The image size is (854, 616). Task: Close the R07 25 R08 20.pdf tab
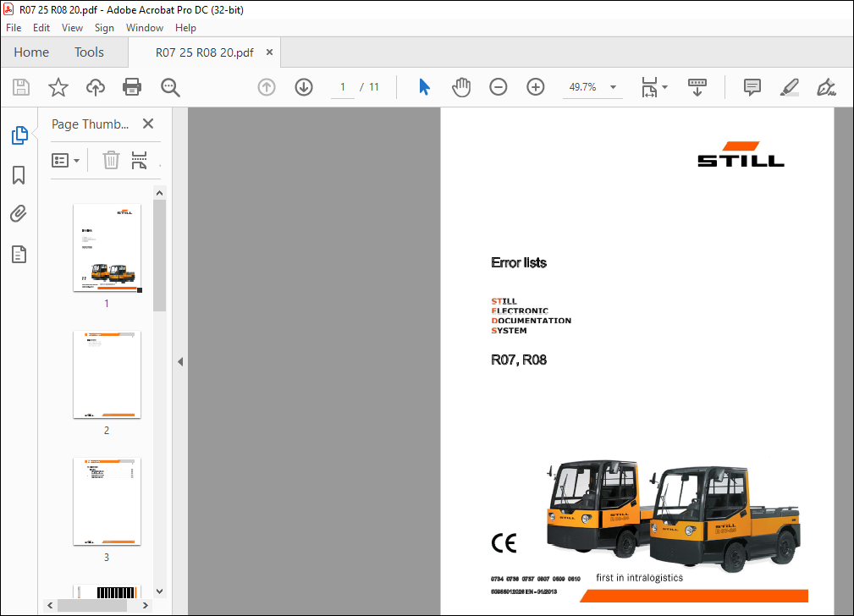(269, 52)
